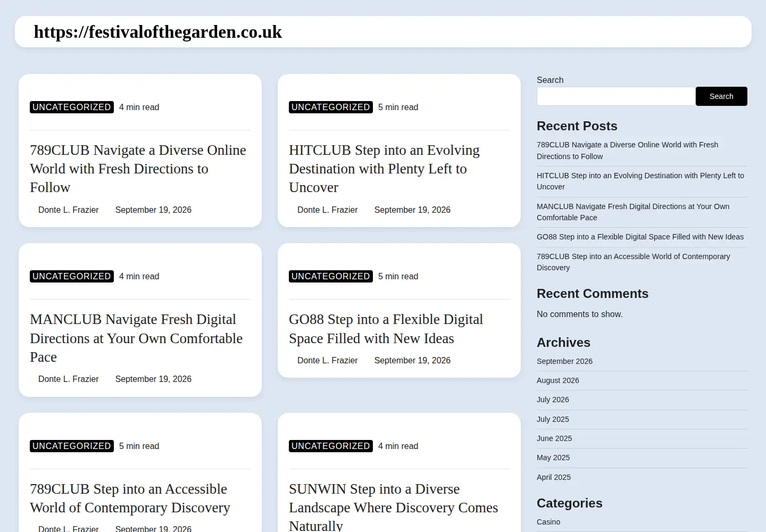Screen dimensions: 766x532
Task: Click September 19, 2026 date on 789CLUB Navigate card
Action: (153, 210)
